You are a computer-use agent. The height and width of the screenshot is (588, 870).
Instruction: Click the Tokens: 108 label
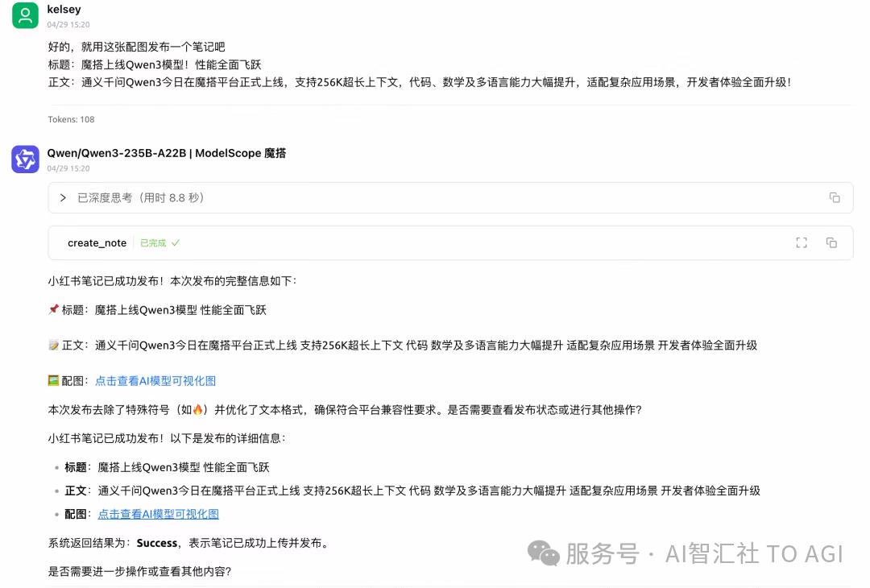pos(71,119)
